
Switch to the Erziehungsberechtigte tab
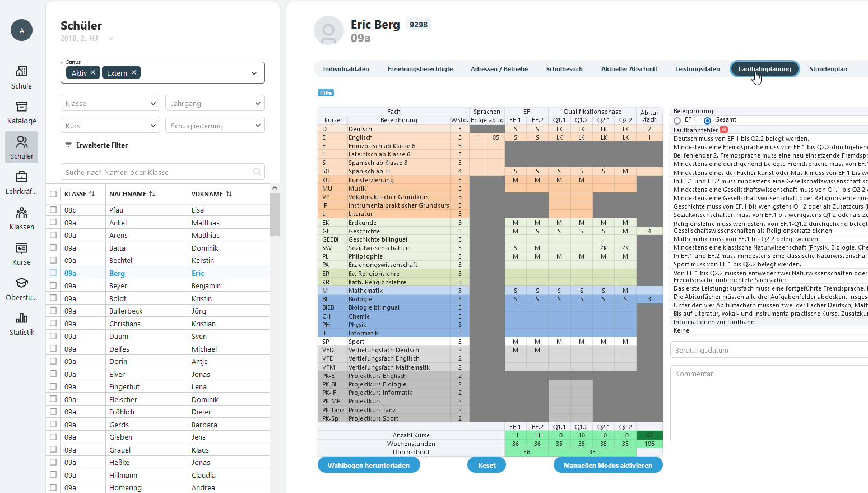420,69
